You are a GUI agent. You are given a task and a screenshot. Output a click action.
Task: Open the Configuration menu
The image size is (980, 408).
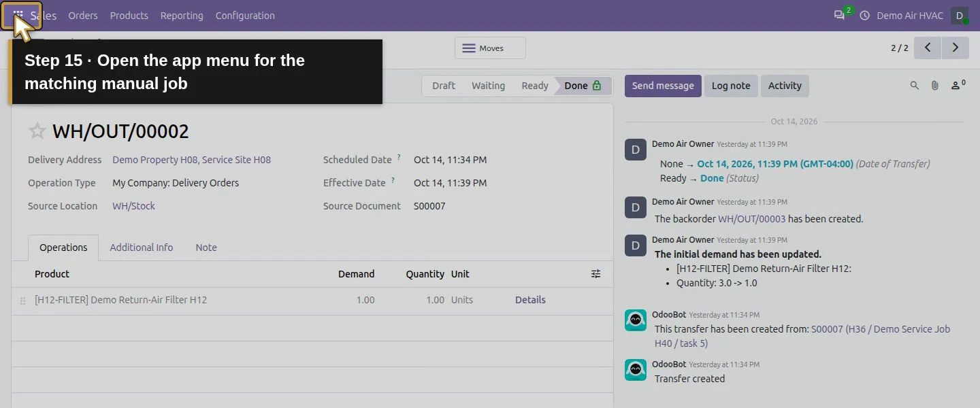(x=245, y=15)
